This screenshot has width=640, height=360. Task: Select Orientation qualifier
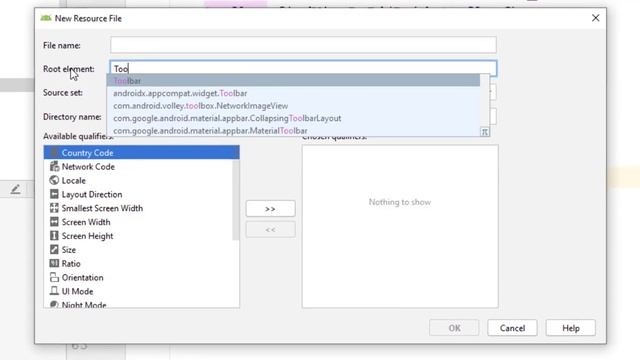point(139,278)
